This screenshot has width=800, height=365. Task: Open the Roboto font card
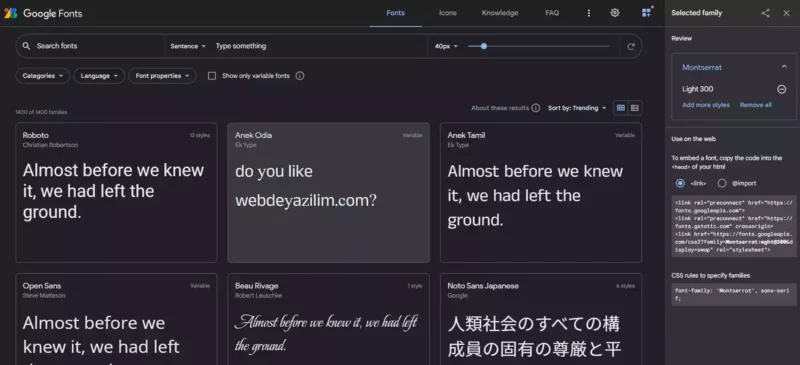click(x=116, y=192)
